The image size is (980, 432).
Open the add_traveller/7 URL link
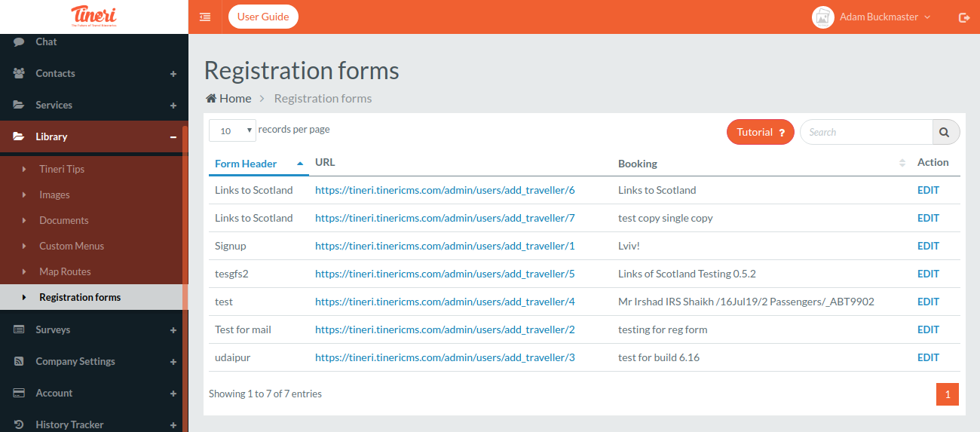445,218
